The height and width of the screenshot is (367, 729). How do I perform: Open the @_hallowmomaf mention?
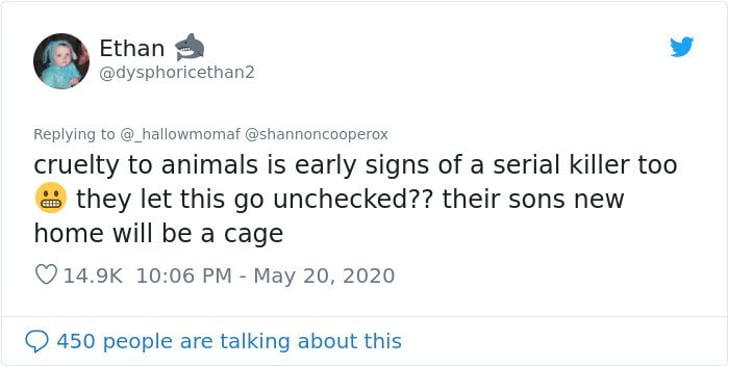pyautogui.click(x=180, y=135)
